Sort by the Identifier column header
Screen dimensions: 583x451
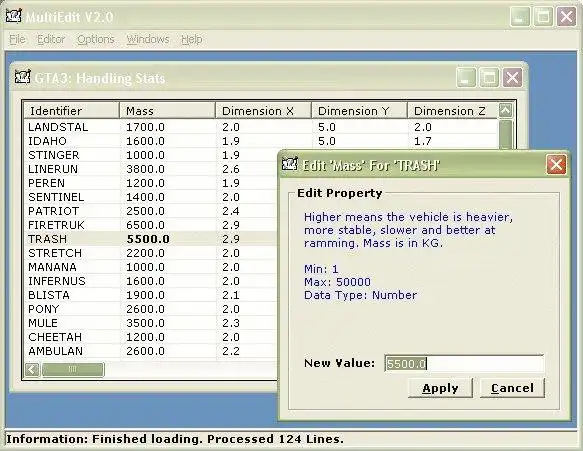(x=71, y=111)
